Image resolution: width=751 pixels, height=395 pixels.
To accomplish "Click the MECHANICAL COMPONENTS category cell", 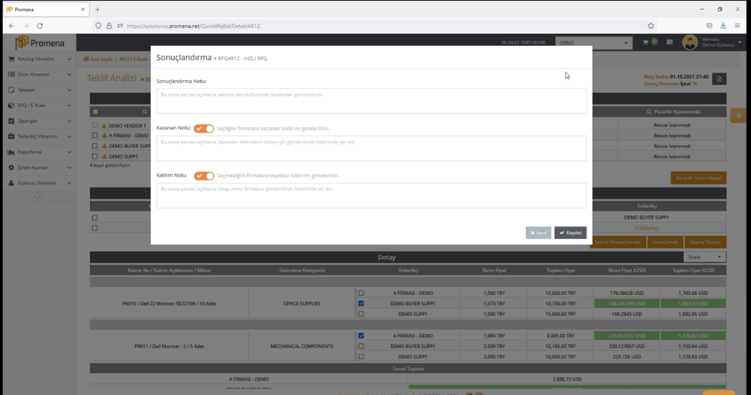I will pyautogui.click(x=302, y=346).
